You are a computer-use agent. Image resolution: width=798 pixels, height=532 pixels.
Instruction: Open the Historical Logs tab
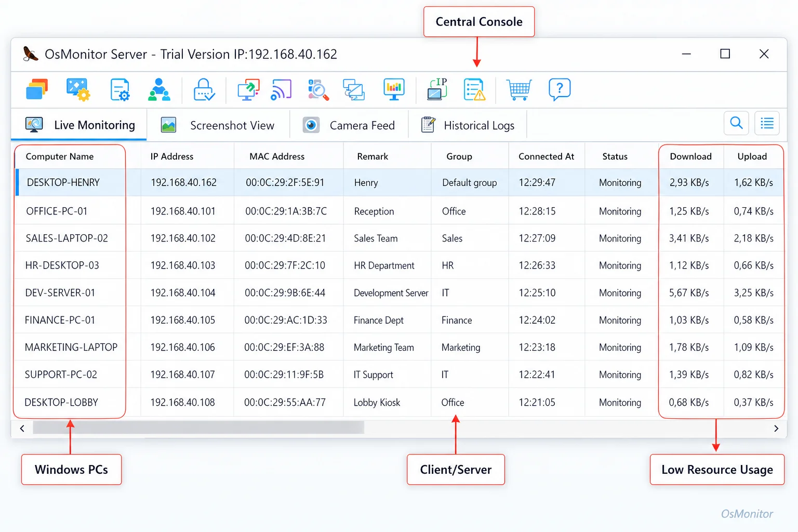click(x=468, y=125)
